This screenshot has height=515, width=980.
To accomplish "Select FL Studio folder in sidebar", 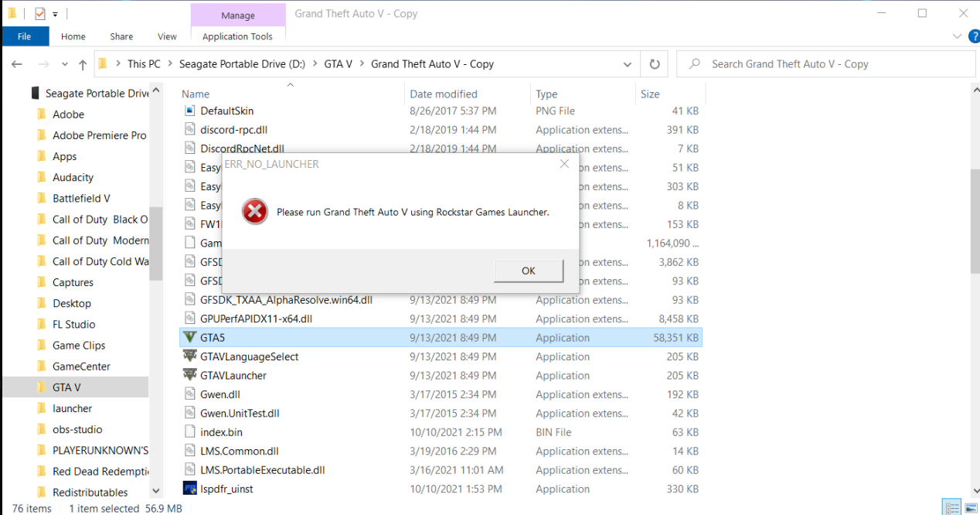I will [74, 324].
